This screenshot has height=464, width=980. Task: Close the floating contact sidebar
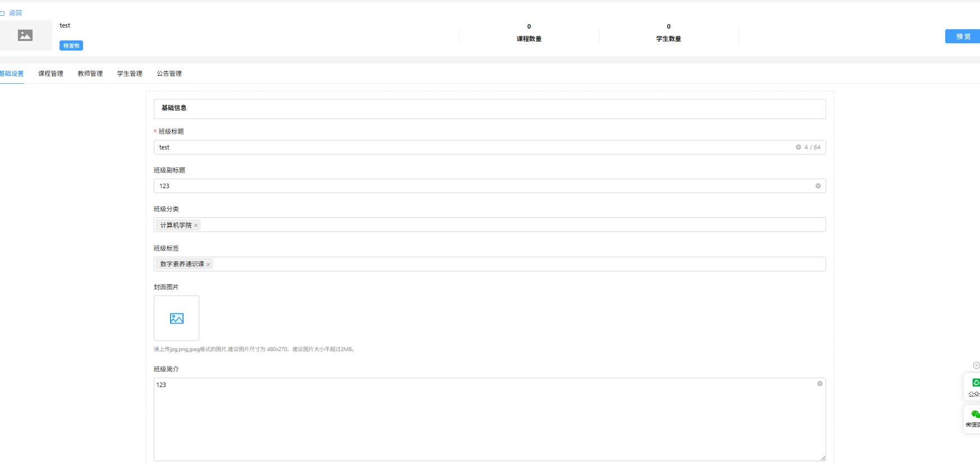(976, 365)
